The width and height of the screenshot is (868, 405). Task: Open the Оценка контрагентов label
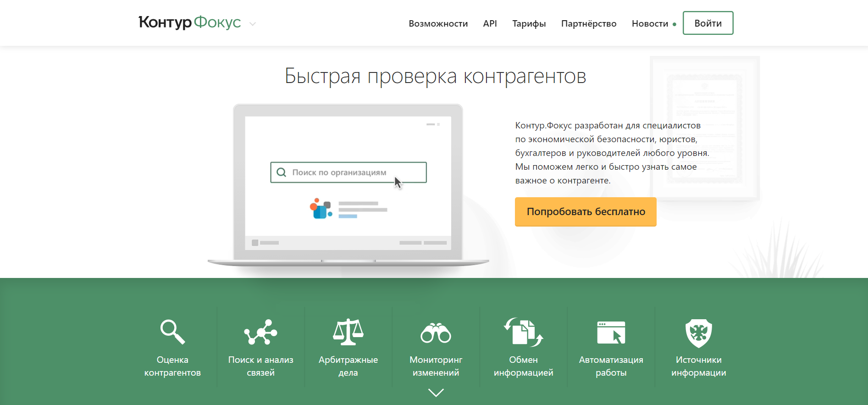[x=172, y=366]
